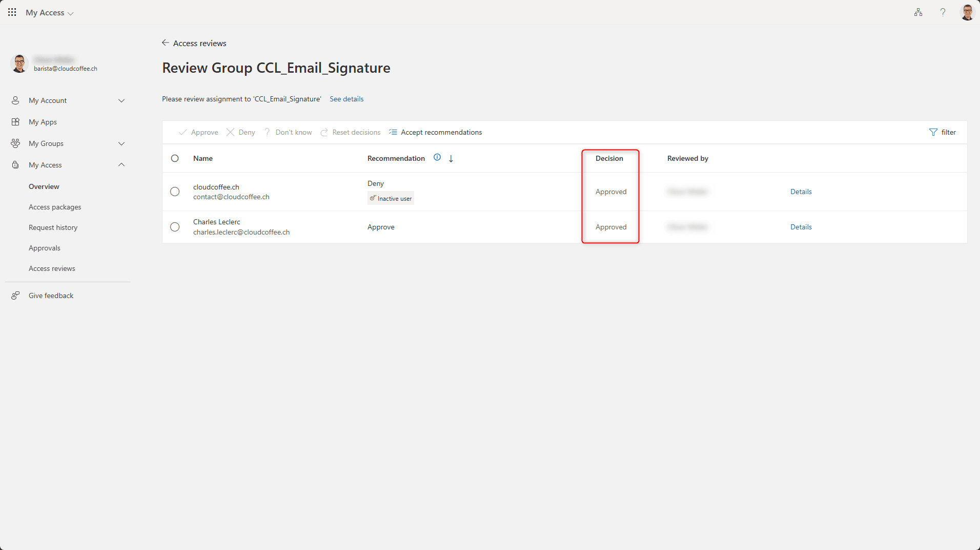This screenshot has height=550, width=980.
Task: Click the Give feedback icon in sidebar
Action: (15, 295)
